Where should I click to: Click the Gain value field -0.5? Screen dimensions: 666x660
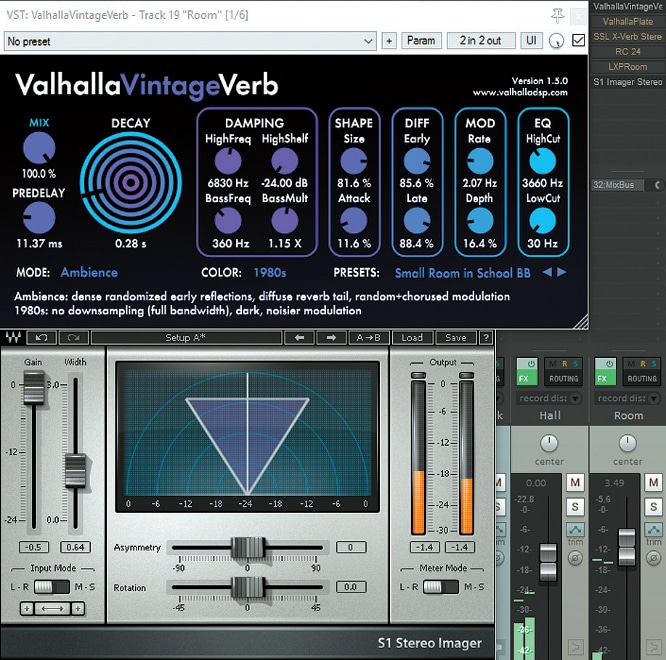pyautogui.click(x=34, y=547)
